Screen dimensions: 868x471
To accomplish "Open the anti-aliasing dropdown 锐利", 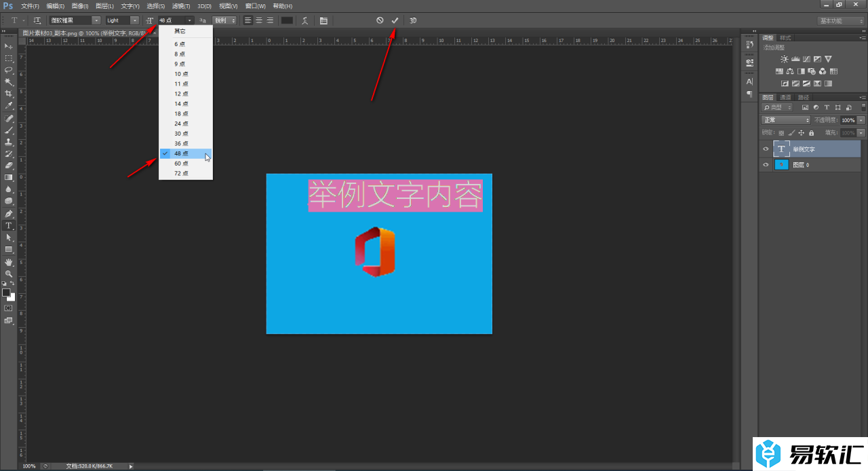I will point(224,20).
